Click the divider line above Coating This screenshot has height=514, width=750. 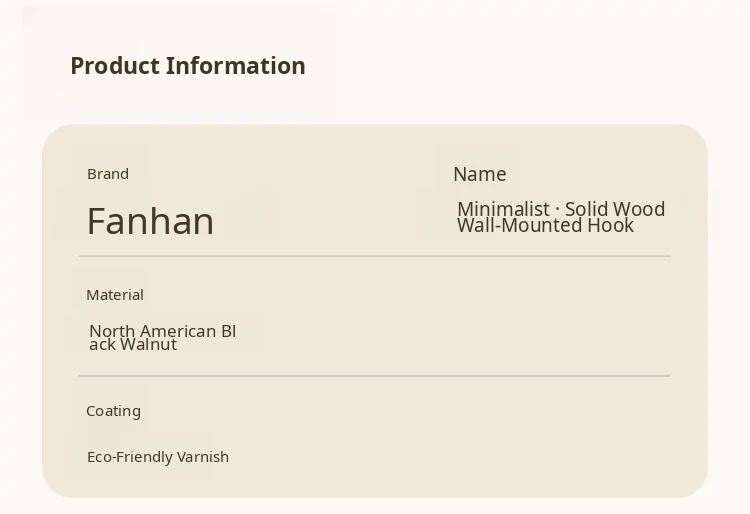(x=374, y=376)
